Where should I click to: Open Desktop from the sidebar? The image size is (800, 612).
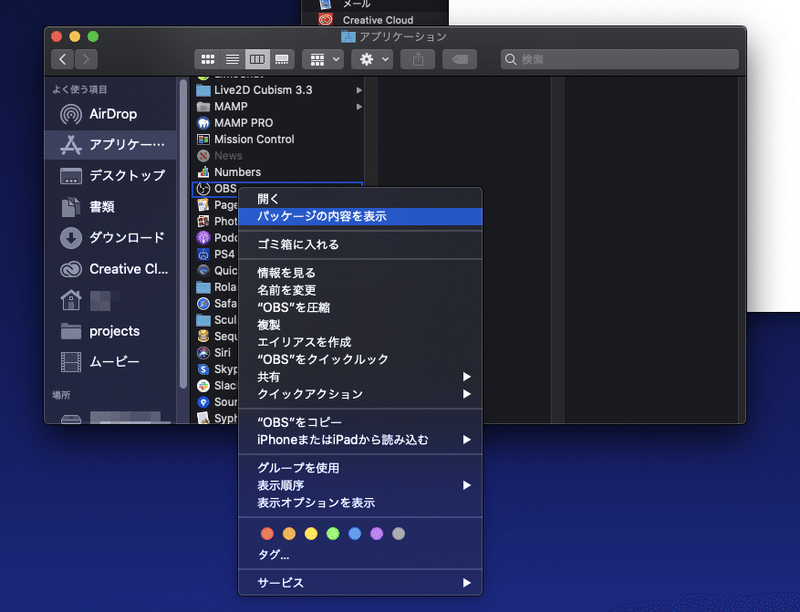tap(110, 176)
